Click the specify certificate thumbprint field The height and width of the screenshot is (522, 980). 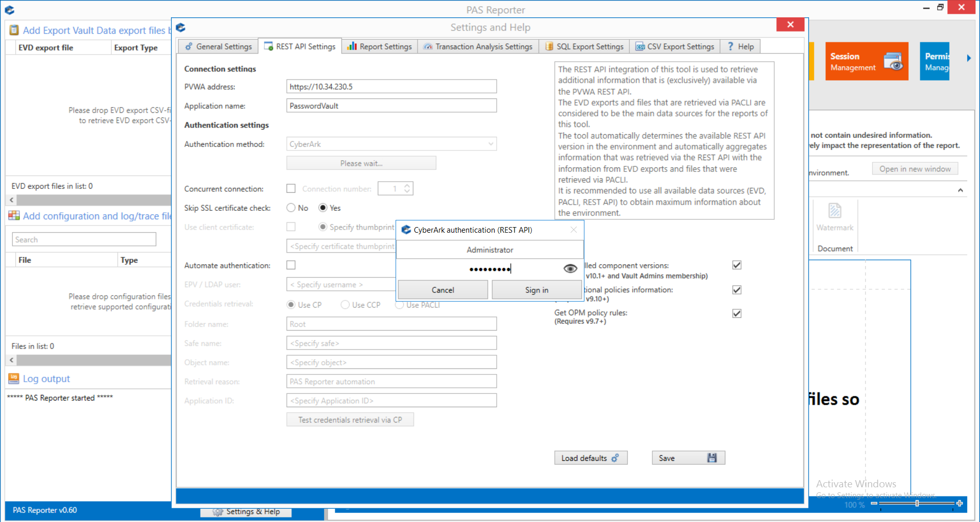[341, 246]
